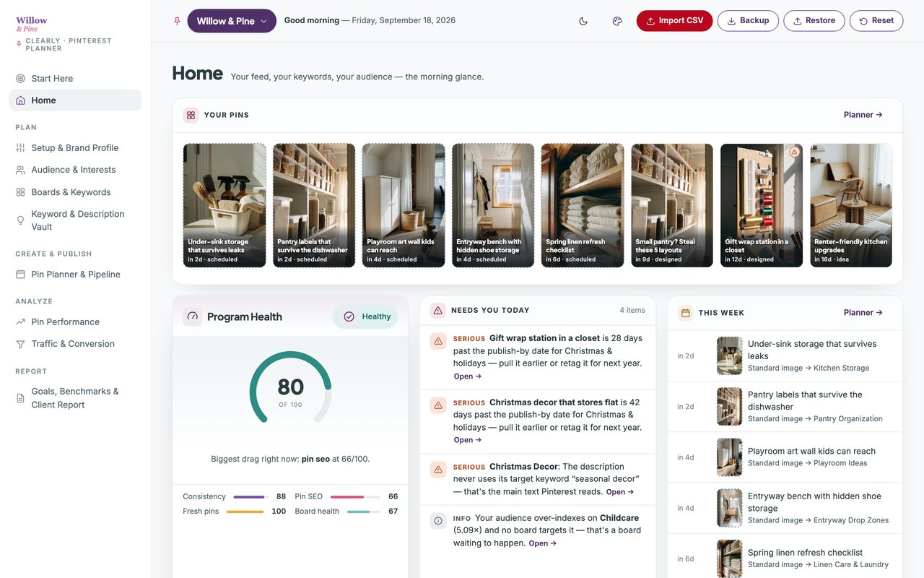Click the Fresh pins score bar
Viewport: 924px width, 578px height.
[x=245, y=512]
